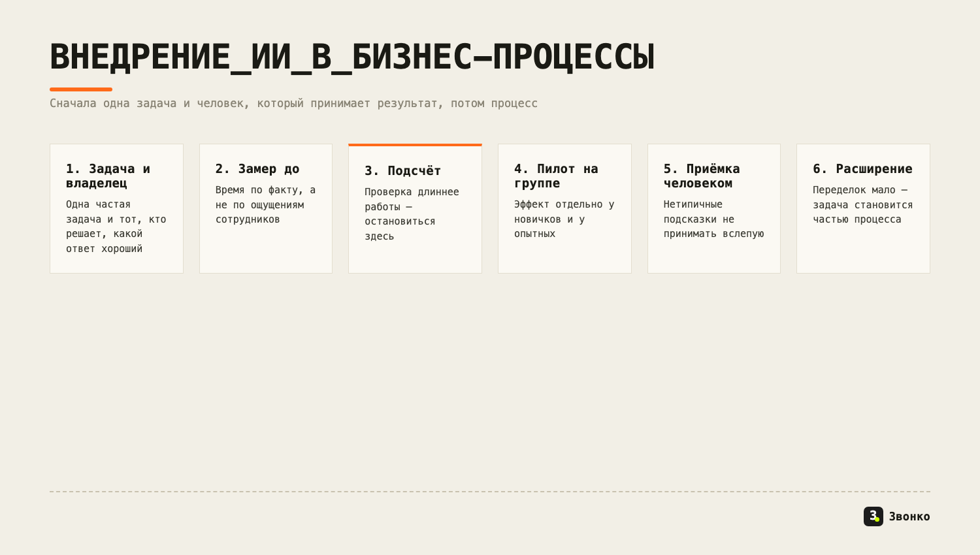Click the Звонко logo icon
Image resolution: width=980 pixels, height=555 pixels.
tap(874, 516)
